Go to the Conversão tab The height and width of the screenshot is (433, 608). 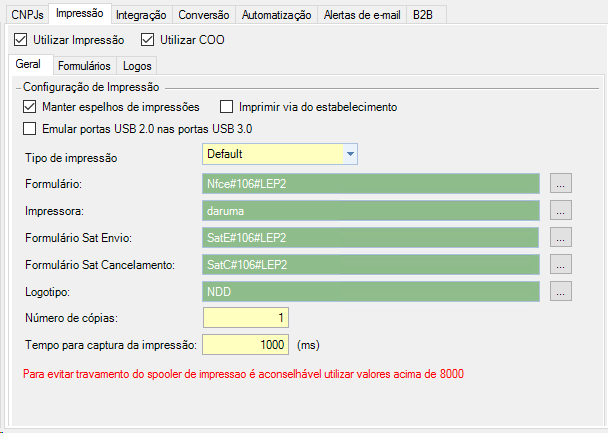coord(204,14)
